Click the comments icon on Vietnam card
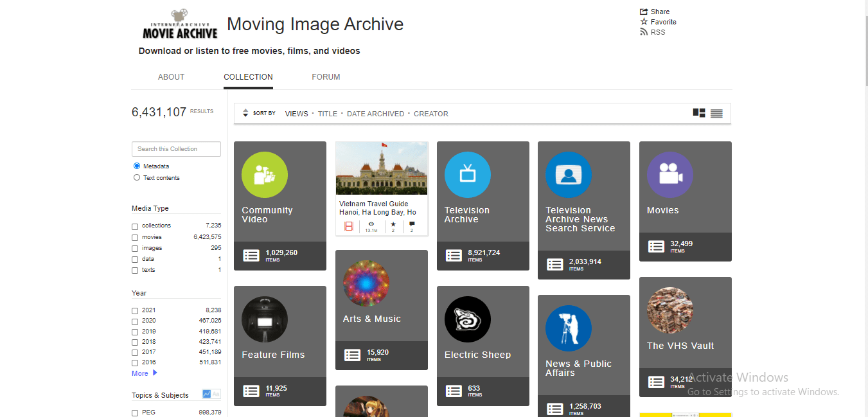The height and width of the screenshot is (417, 868). click(412, 224)
